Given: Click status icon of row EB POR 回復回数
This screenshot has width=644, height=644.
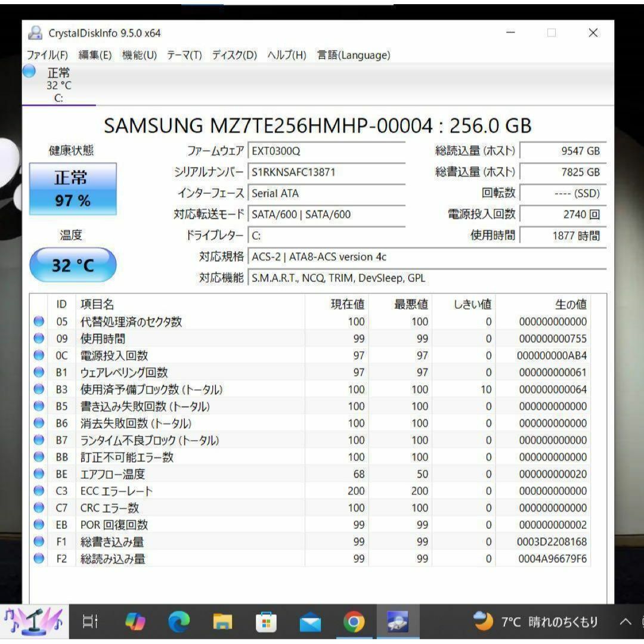Looking at the screenshot, I should point(39,525).
